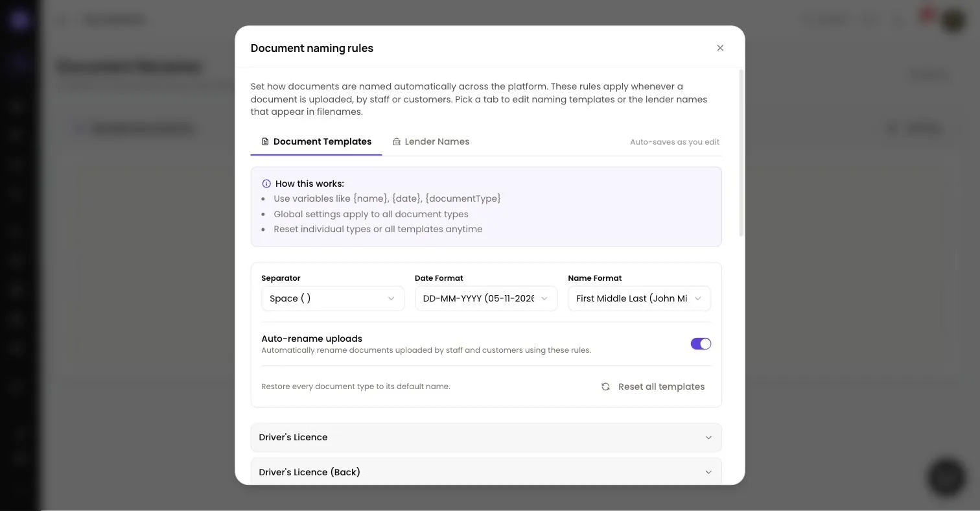Click the Auto-saves as you edit text
Viewport: 980px width, 511px height.
point(675,142)
